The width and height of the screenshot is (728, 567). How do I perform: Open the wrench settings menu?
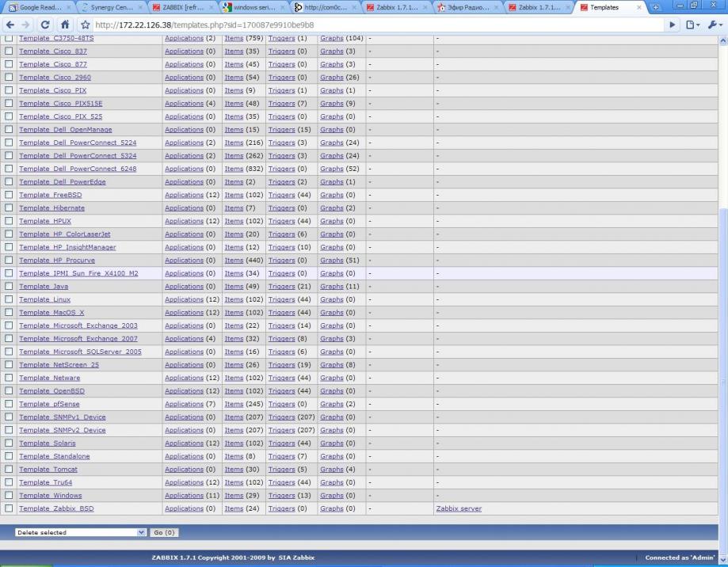point(715,25)
